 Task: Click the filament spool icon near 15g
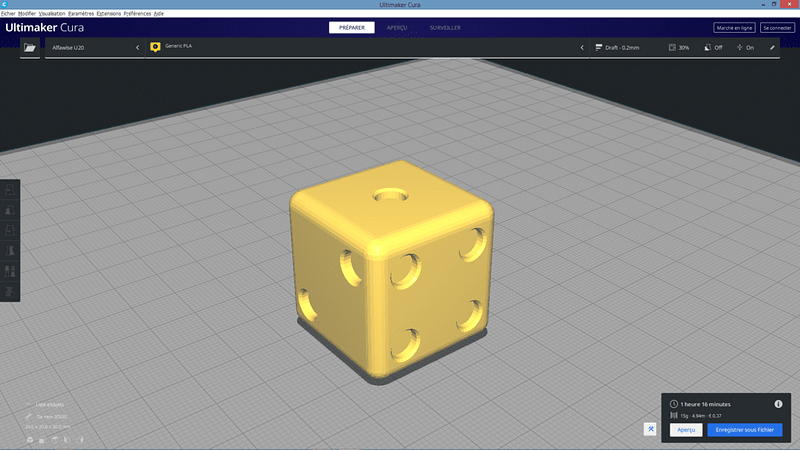point(673,415)
